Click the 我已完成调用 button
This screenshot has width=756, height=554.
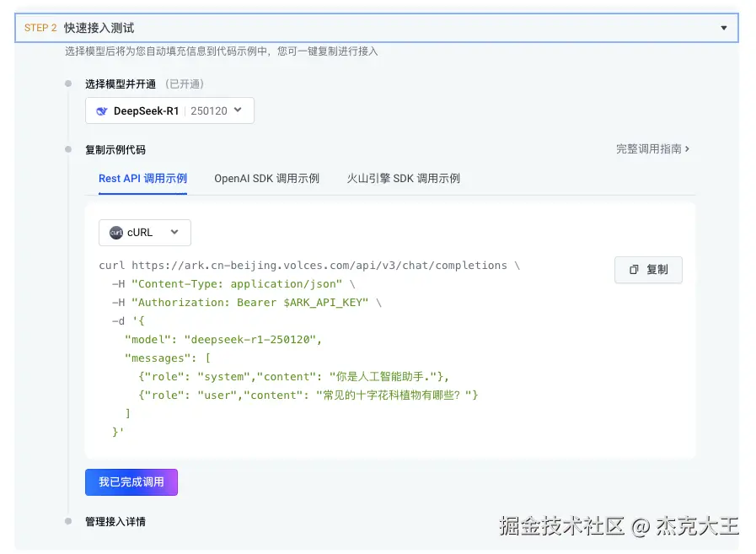[x=131, y=482]
